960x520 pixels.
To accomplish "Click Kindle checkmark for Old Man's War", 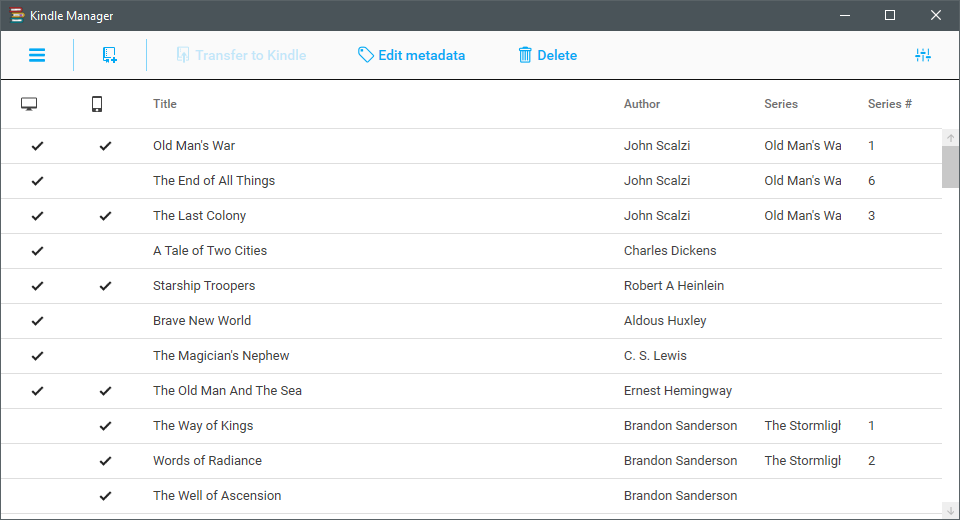I will coord(105,146).
